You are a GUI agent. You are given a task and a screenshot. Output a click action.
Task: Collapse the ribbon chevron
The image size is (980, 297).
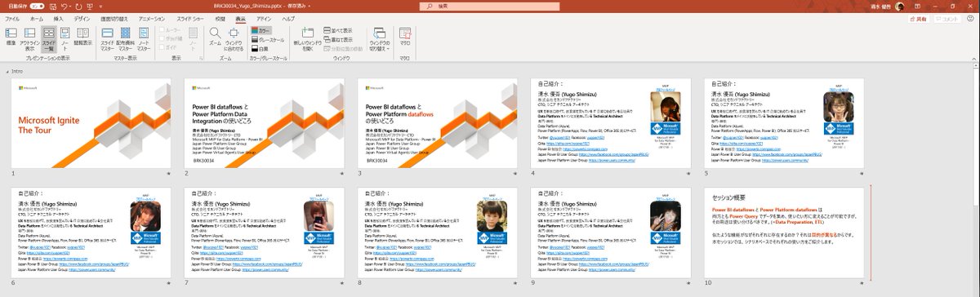coord(973,59)
